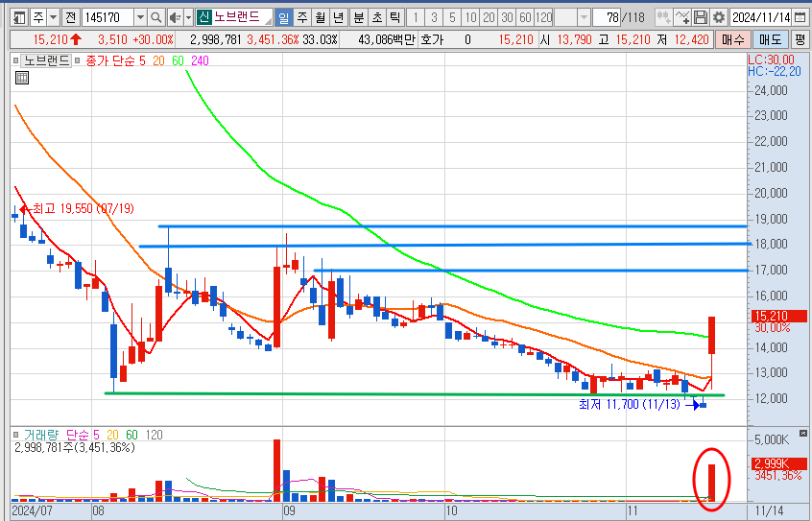Click the volume 120 average label
The width and height of the screenshot is (812, 521).
pos(154,435)
